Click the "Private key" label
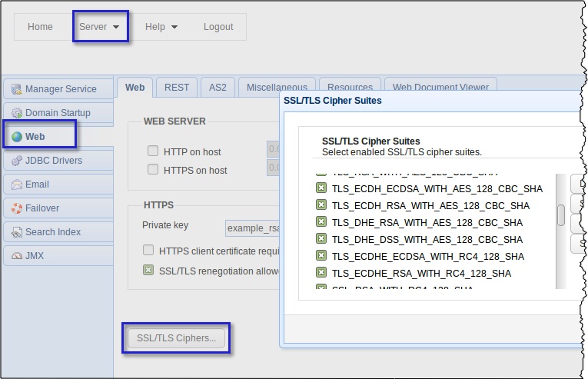 tap(165, 225)
